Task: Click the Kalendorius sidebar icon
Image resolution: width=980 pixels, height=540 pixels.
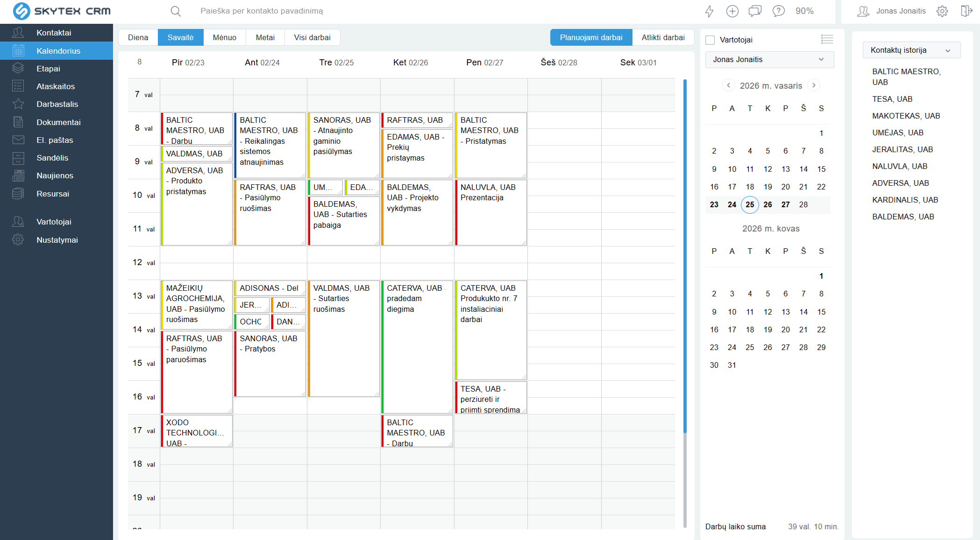Action: pyautogui.click(x=18, y=51)
